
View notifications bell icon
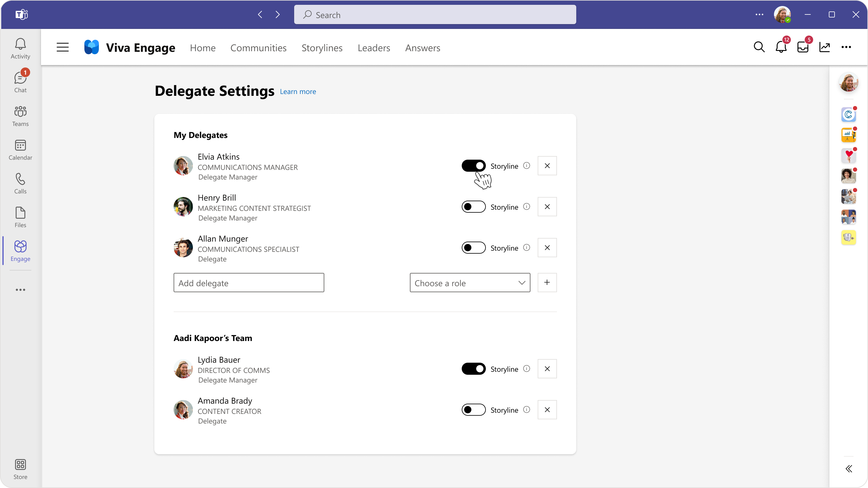782,47
